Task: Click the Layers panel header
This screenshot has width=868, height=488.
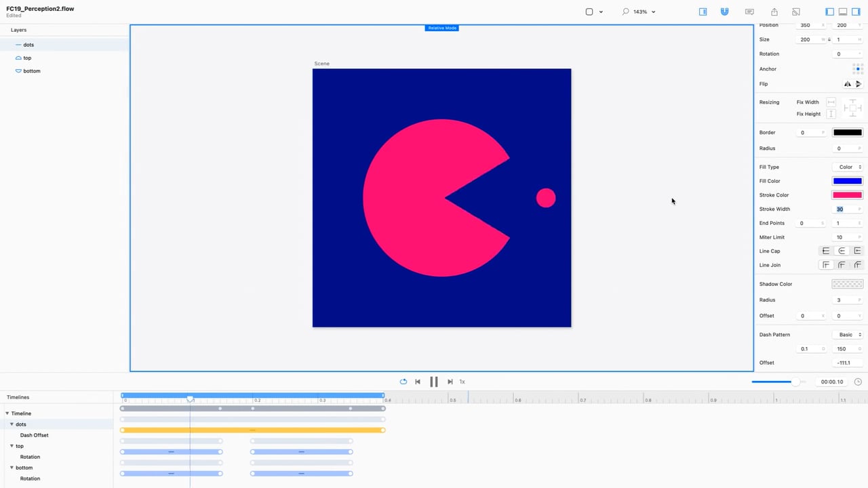Action: [x=18, y=30]
